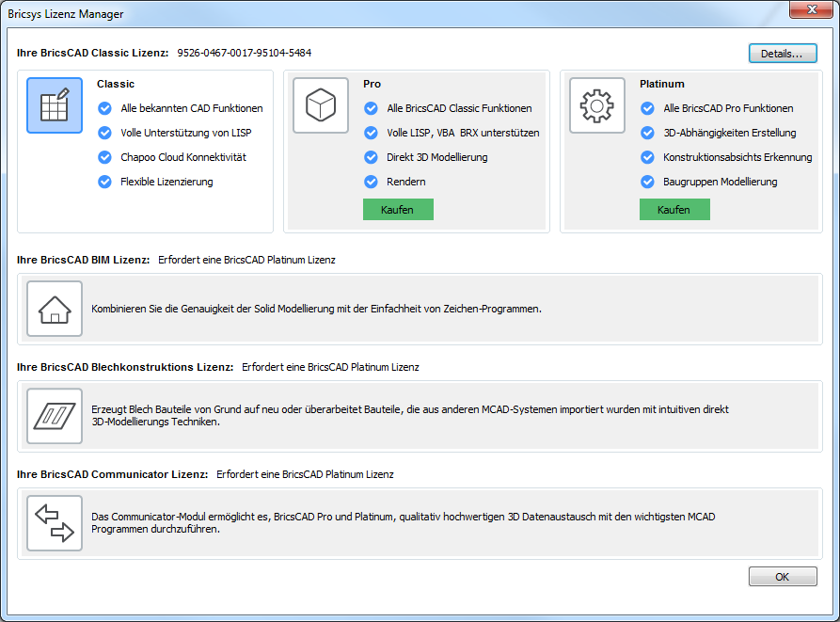
Task: Click the BricsCAD Classic license key number
Action: pyautogui.click(x=244, y=53)
